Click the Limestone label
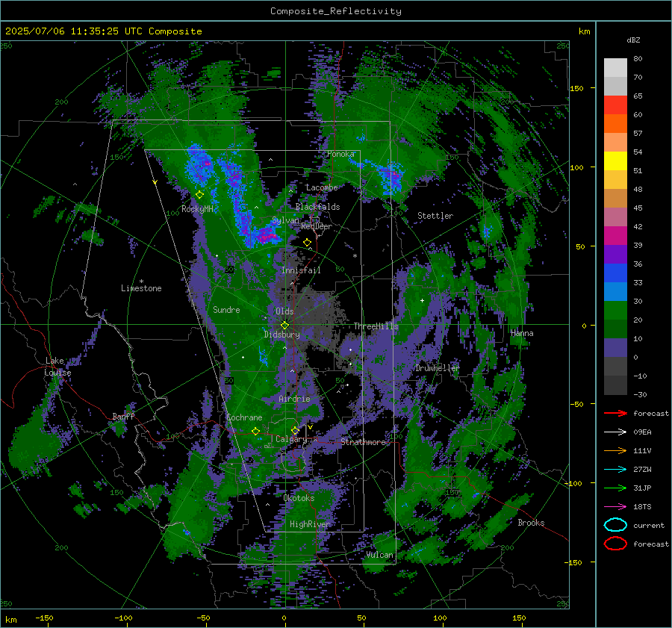 tap(141, 288)
